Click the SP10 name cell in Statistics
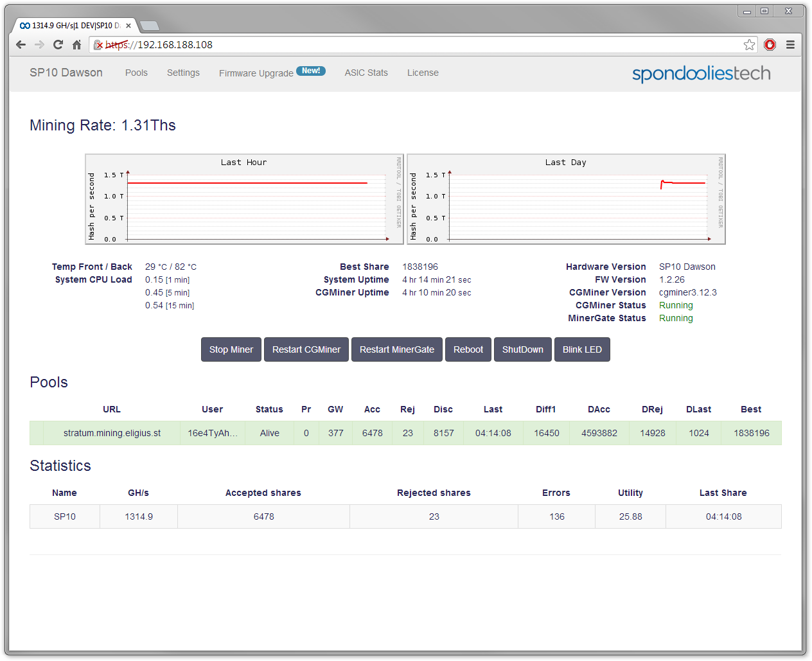 65,516
